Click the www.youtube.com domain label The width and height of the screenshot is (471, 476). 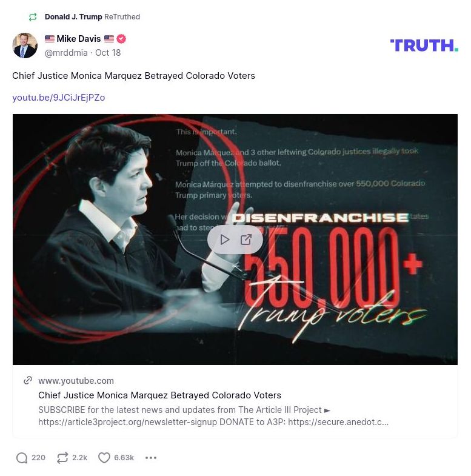(76, 381)
